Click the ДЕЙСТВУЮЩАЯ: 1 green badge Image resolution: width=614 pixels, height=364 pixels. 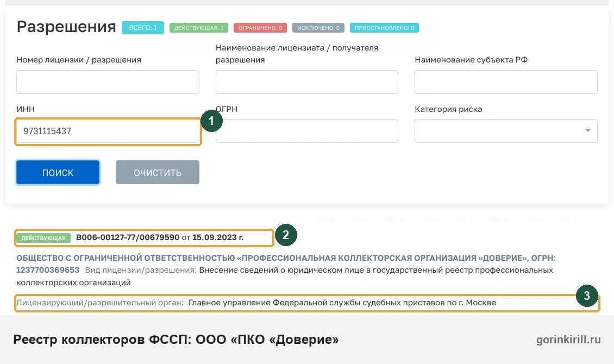[x=198, y=28]
